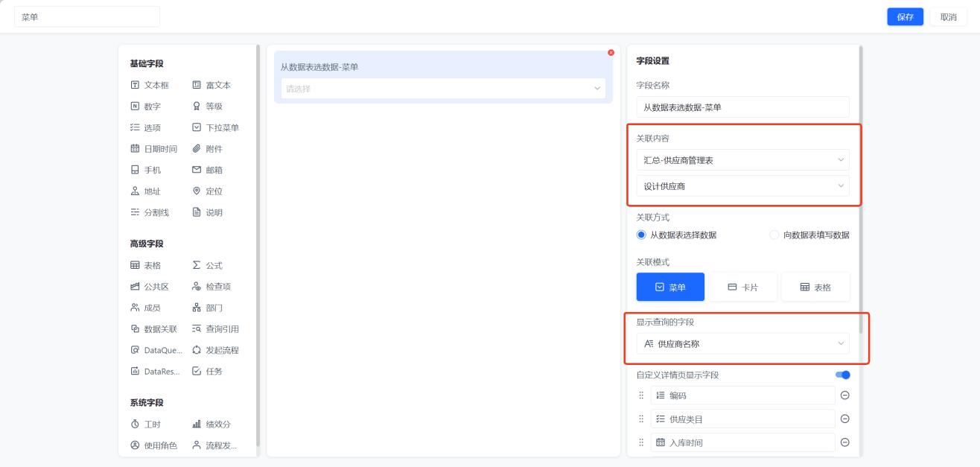The image size is (980, 467).
Task: Insert the 流程发... workflow field
Action: click(x=215, y=445)
